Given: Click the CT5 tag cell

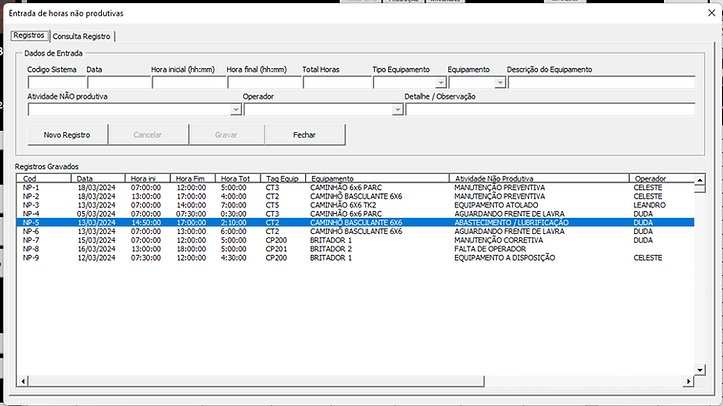Looking at the screenshot, I should pyautogui.click(x=272, y=205).
